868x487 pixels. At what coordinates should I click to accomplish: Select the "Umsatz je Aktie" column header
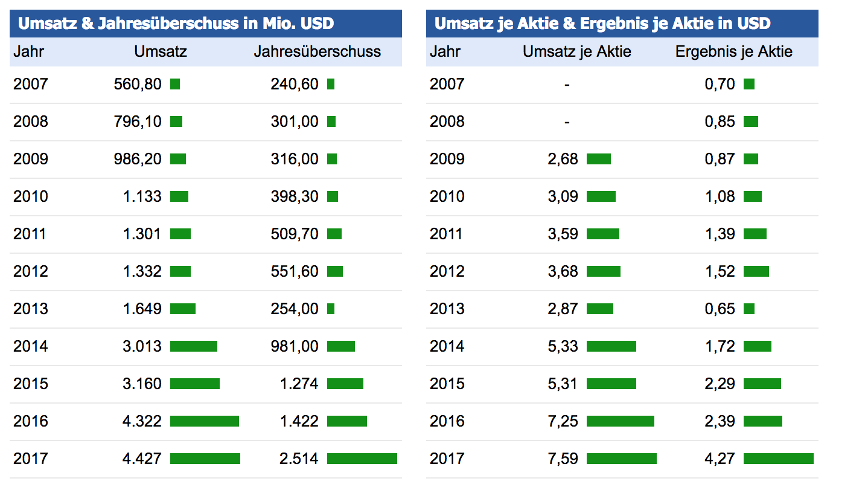pos(576,52)
